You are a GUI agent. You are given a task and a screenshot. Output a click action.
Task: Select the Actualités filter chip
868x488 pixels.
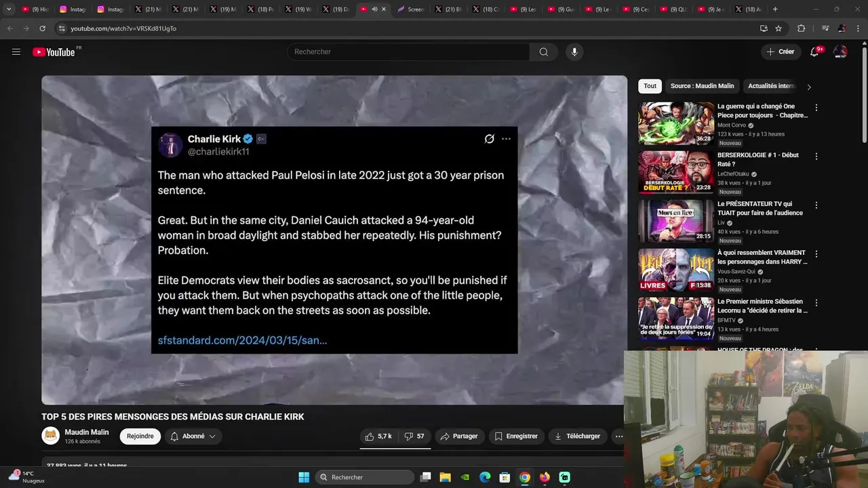click(771, 86)
